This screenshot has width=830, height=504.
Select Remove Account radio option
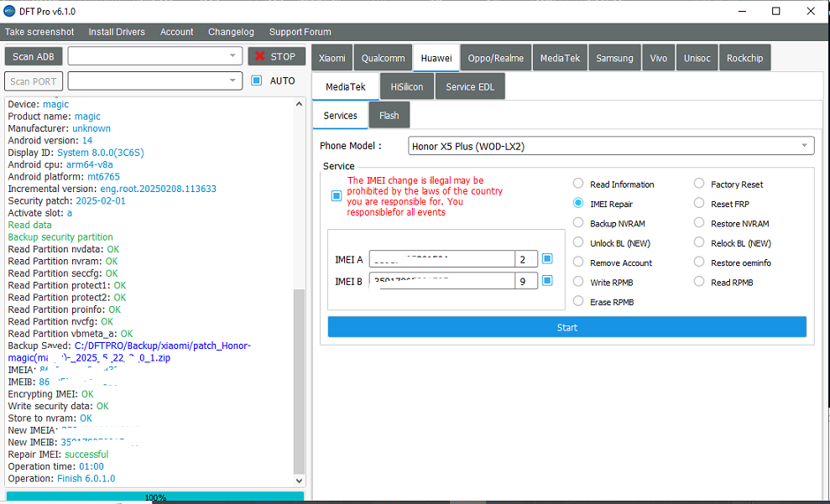(578, 262)
